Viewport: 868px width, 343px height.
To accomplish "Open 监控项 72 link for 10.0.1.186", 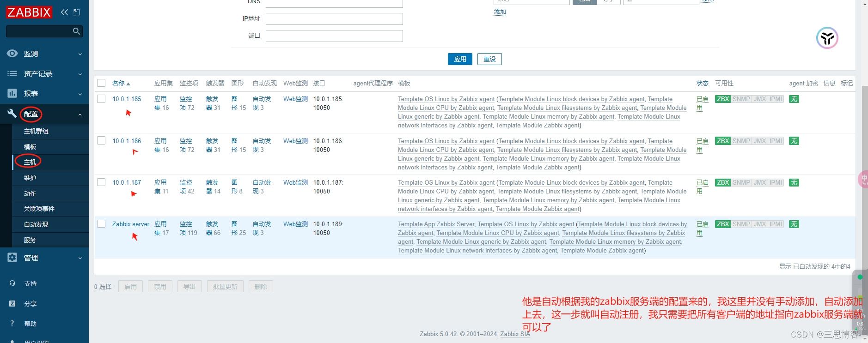I will click(x=187, y=145).
